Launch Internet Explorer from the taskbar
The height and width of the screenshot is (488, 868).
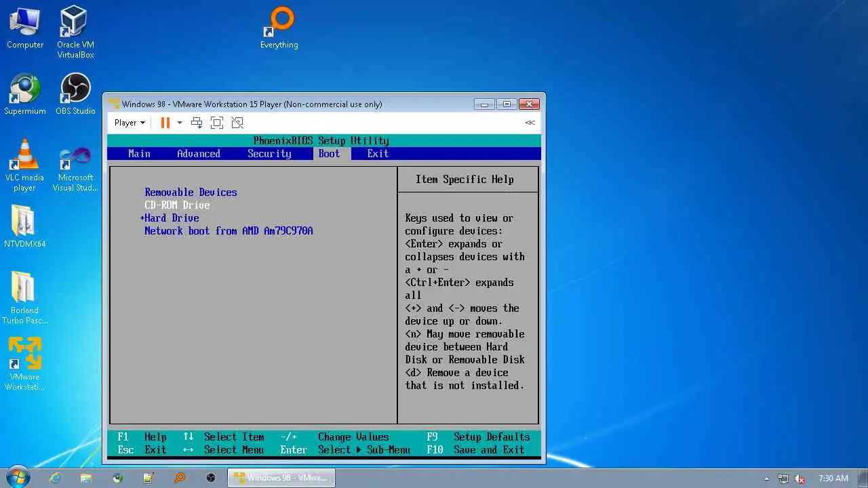coord(55,478)
